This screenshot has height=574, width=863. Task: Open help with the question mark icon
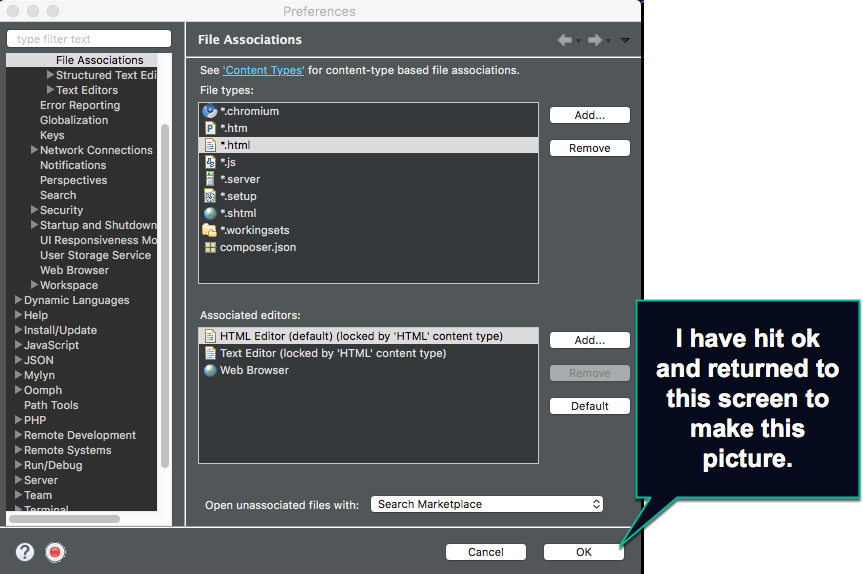25,552
